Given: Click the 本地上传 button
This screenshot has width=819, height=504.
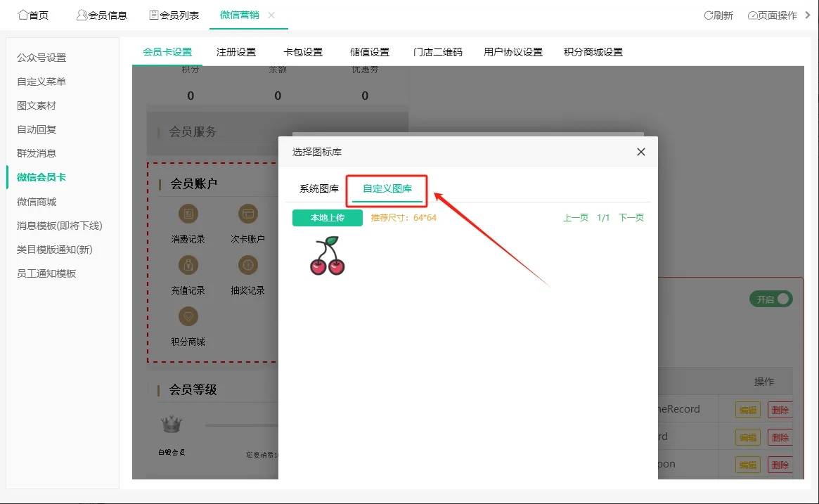Looking at the screenshot, I should pos(328,218).
